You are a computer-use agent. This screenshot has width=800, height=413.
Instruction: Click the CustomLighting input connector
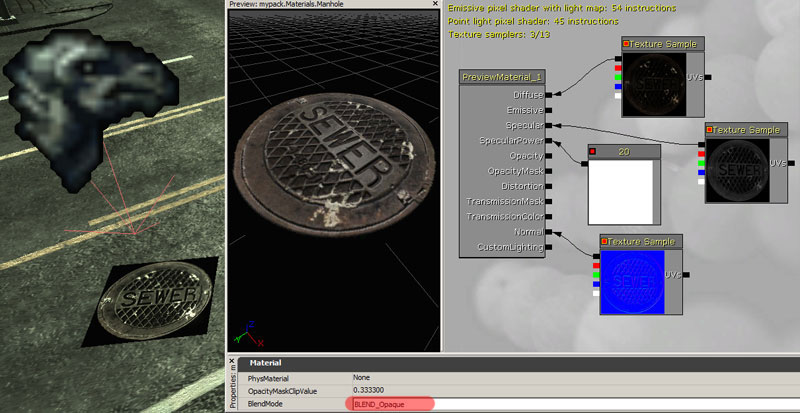[548, 247]
